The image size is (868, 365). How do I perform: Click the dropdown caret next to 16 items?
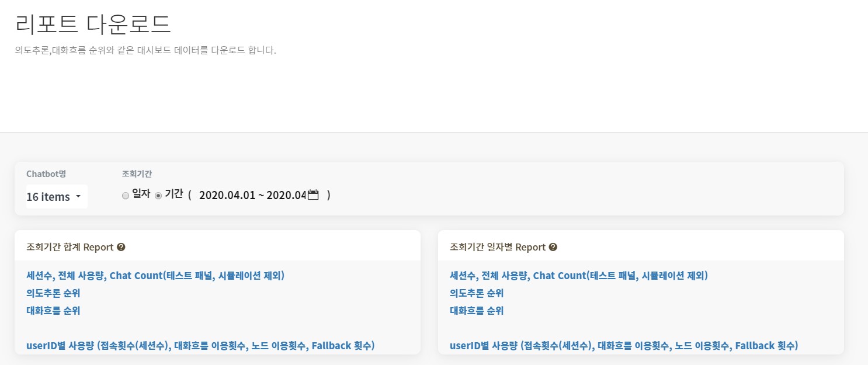[x=78, y=197]
